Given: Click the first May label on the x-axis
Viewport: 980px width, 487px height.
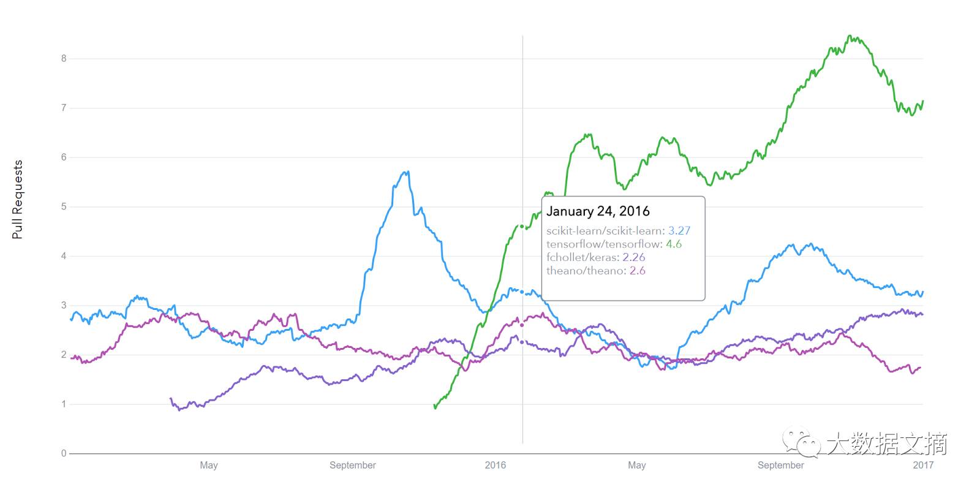Looking at the screenshot, I should pos(209,465).
